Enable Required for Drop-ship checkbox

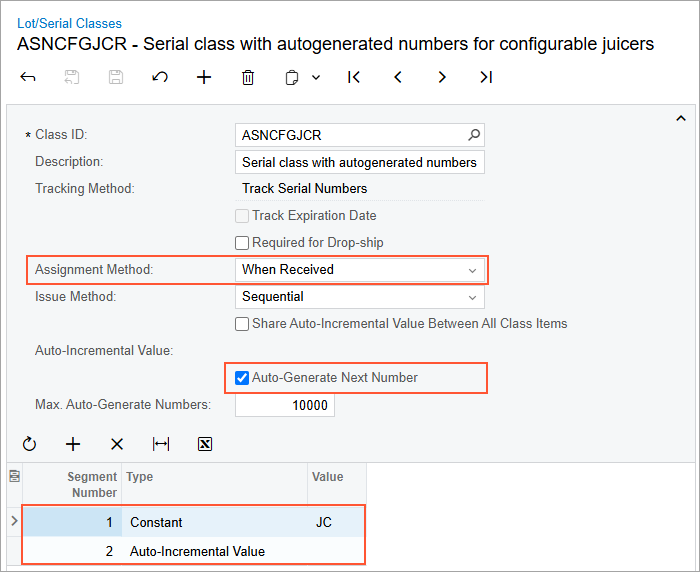pos(242,243)
